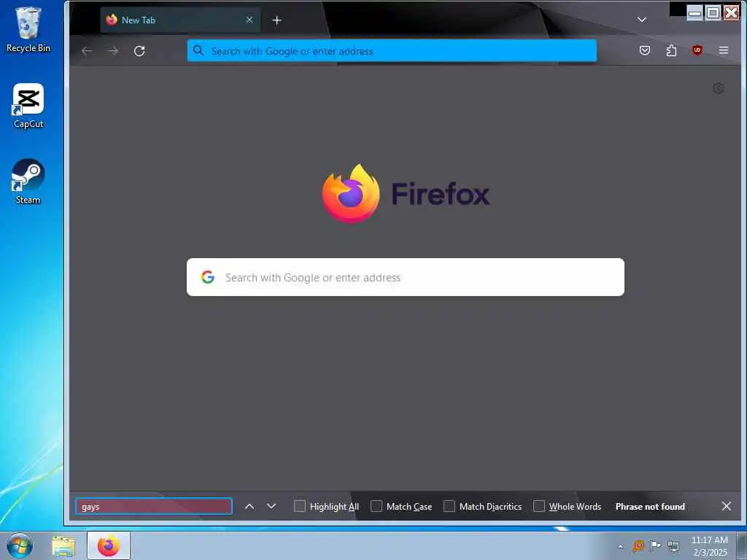Click the magnifier icon in the address bar
Screen dimensions: 747x560
pyautogui.click(x=198, y=51)
